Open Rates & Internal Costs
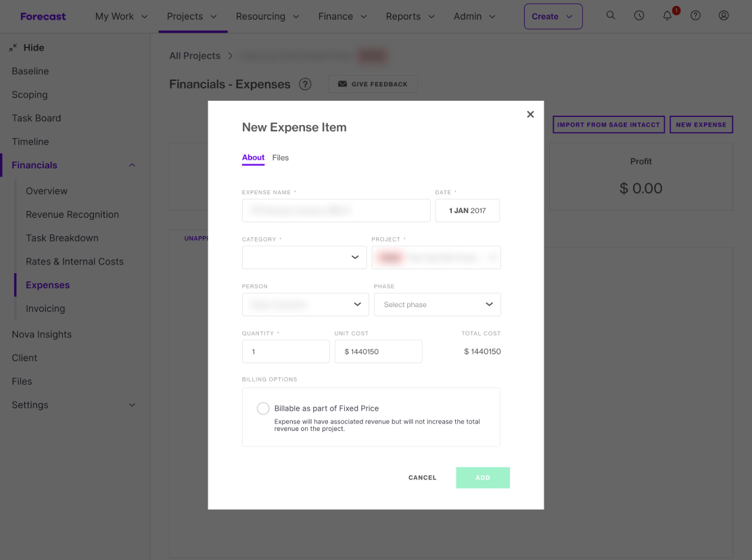 (75, 261)
